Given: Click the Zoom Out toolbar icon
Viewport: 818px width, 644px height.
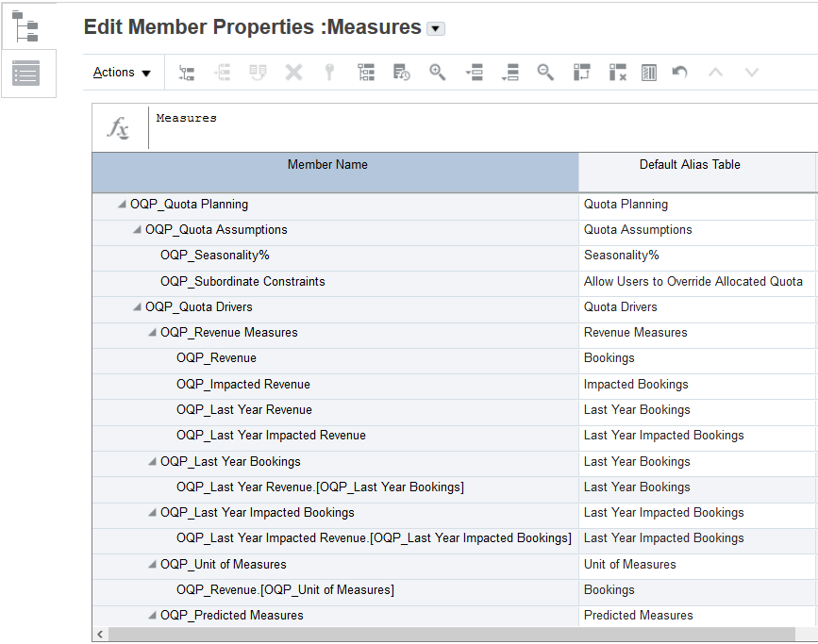Looking at the screenshot, I should [x=545, y=73].
